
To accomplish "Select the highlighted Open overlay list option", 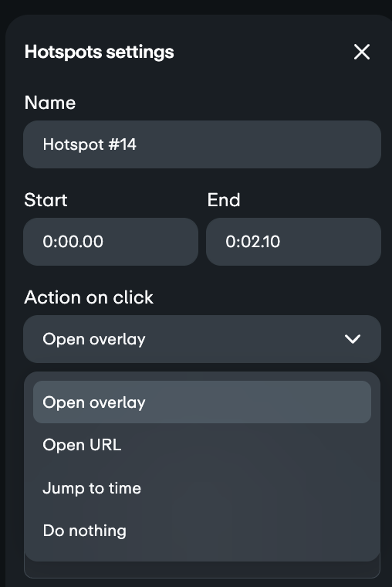I will pos(202,402).
